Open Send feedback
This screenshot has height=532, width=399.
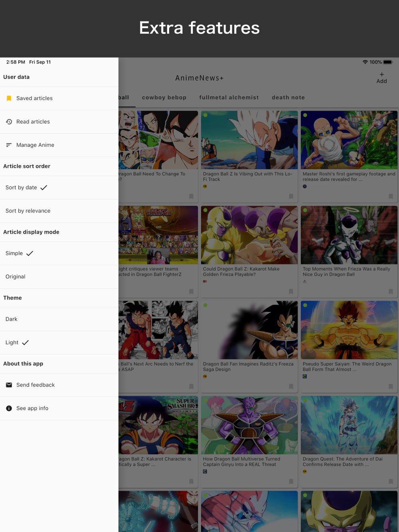59,385
